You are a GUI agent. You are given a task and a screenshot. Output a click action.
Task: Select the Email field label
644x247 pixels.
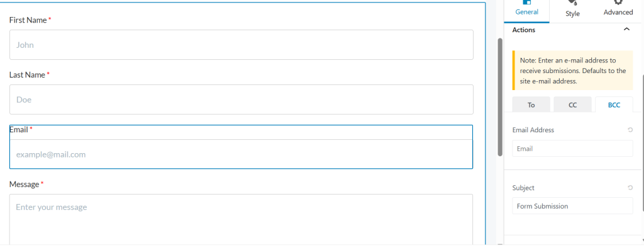[x=18, y=130]
